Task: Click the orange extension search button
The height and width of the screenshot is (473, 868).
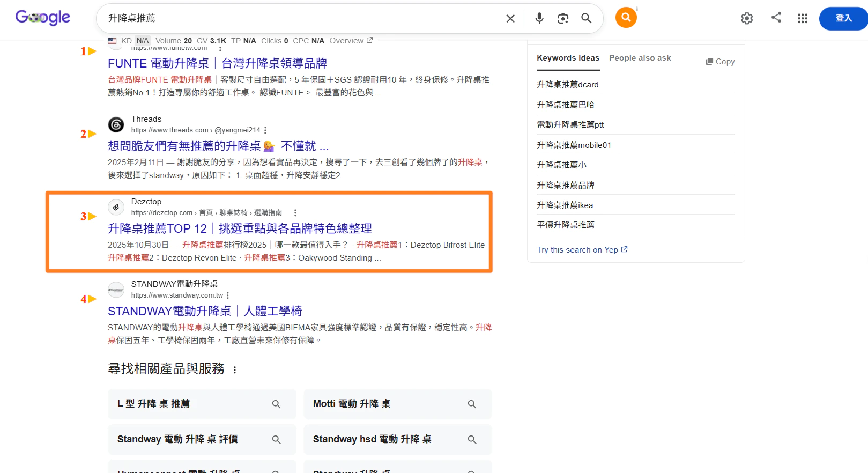Action: tap(626, 18)
